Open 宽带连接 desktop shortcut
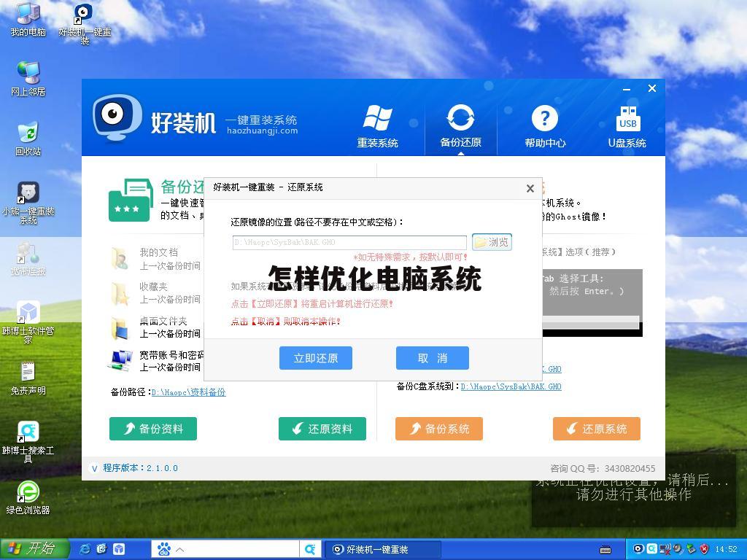This screenshot has height=560, width=747. tap(28, 259)
